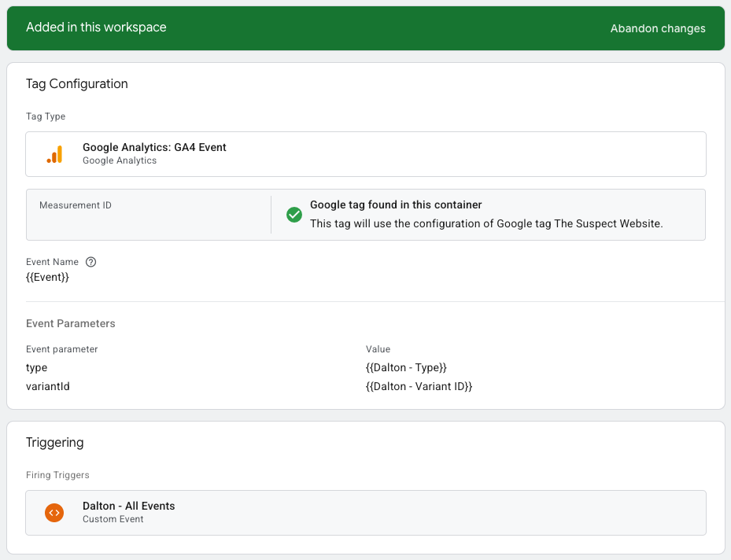The image size is (731, 560).
Task: Click the Tag Type label
Action: click(x=46, y=116)
